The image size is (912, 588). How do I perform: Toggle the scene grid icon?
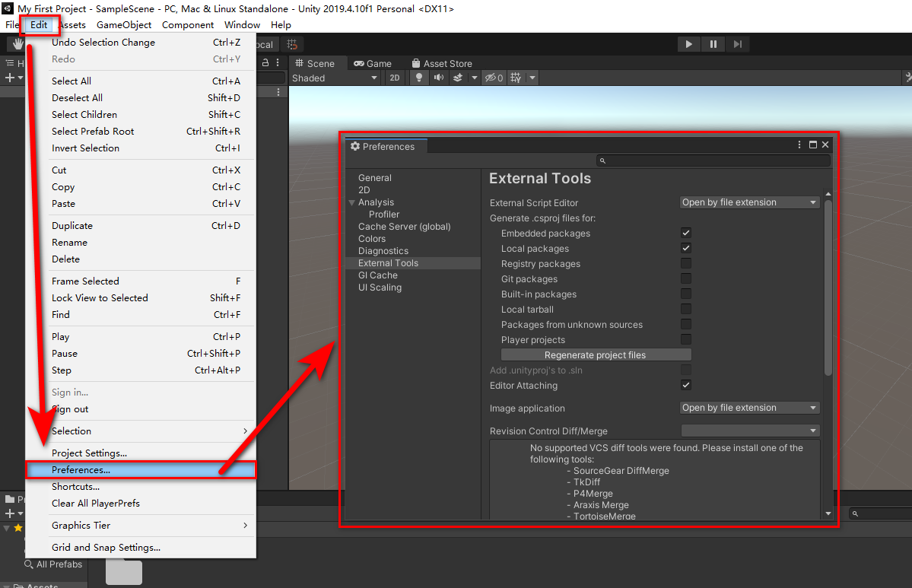tap(516, 78)
